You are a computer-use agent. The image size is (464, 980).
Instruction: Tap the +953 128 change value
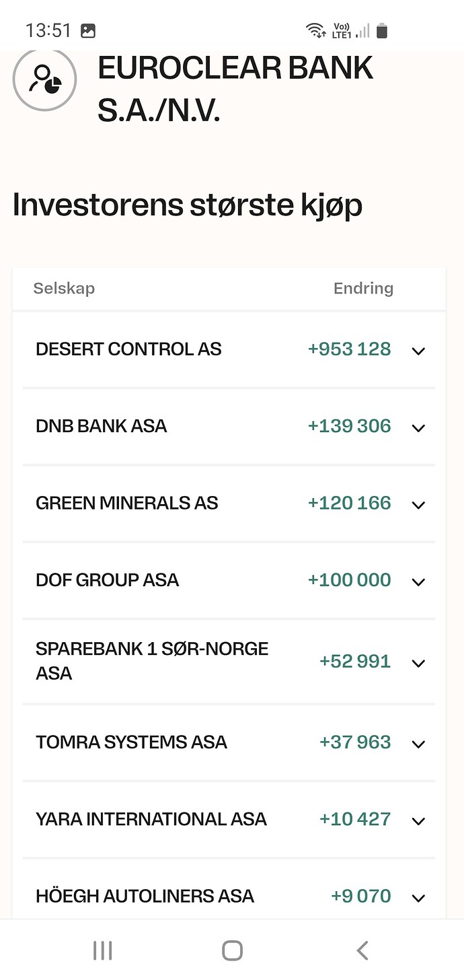coord(349,349)
